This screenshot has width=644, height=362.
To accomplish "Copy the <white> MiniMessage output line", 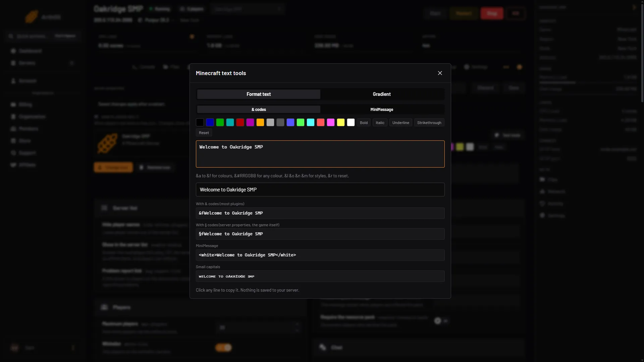I will click(320, 255).
